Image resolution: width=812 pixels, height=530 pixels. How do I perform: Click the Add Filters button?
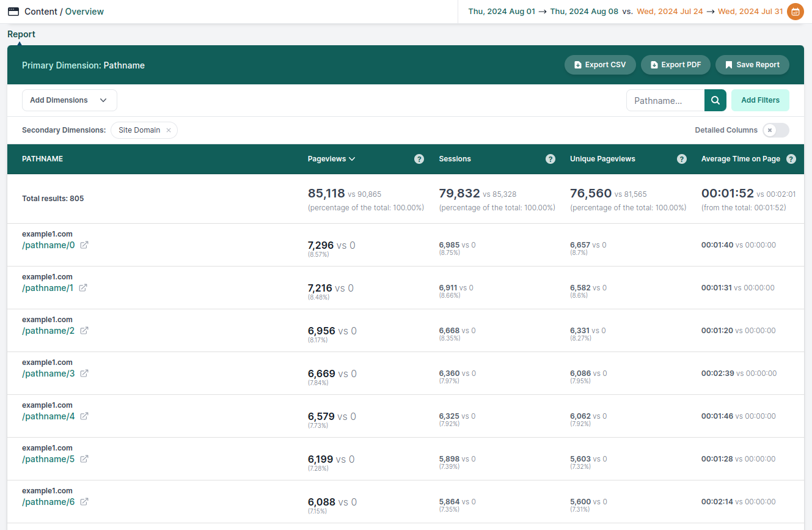tap(760, 100)
